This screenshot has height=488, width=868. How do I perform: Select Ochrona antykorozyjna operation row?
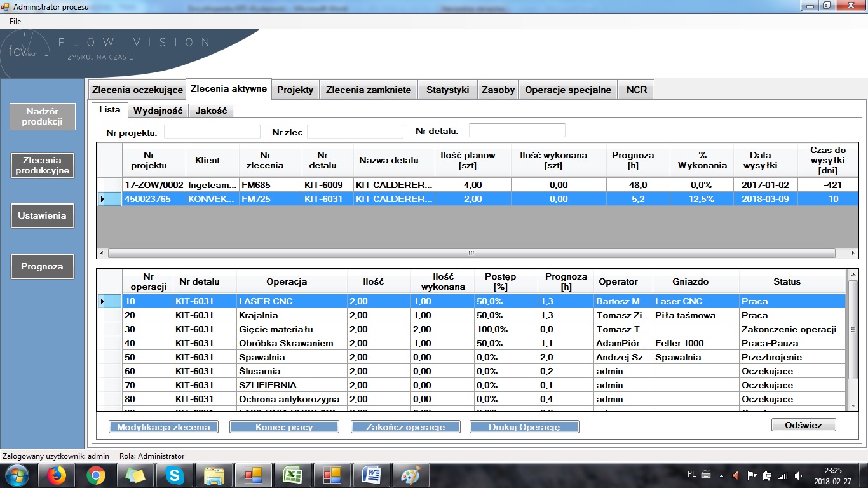471,399
